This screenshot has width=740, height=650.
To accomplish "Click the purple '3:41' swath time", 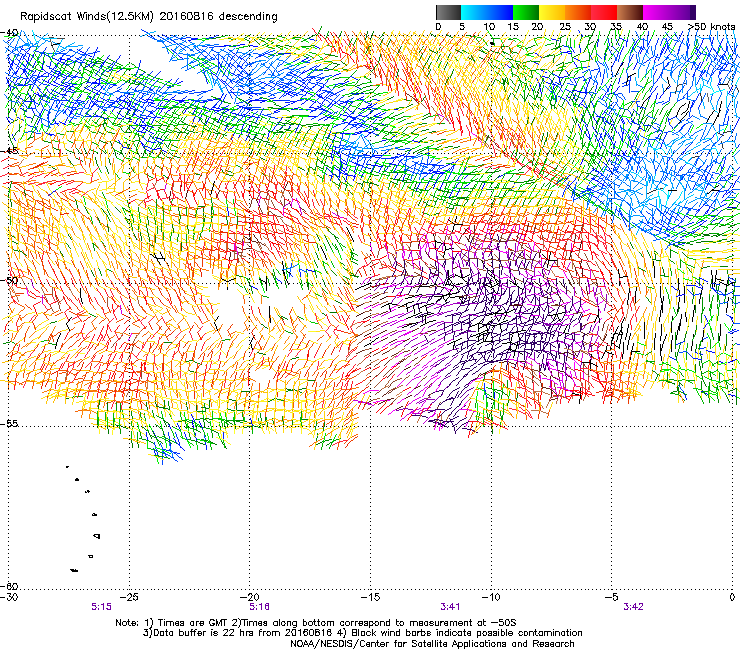I will [x=450, y=607].
